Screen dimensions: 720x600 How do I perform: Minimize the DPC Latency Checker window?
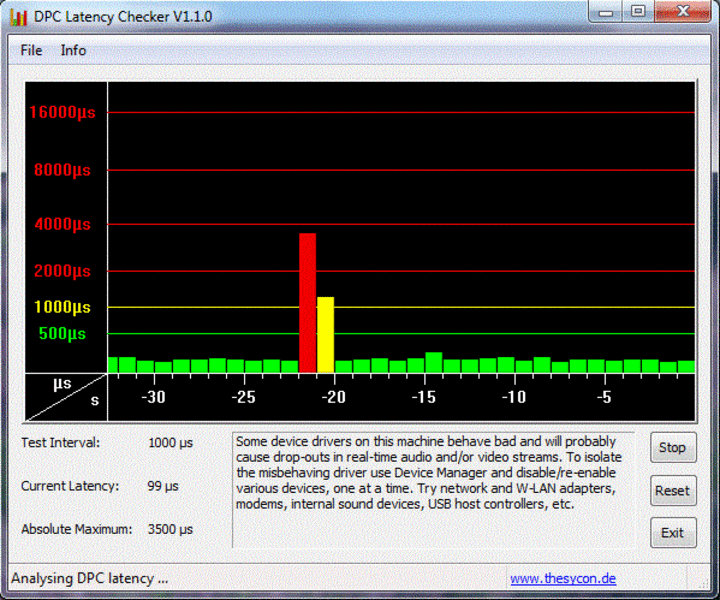click(606, 11)
